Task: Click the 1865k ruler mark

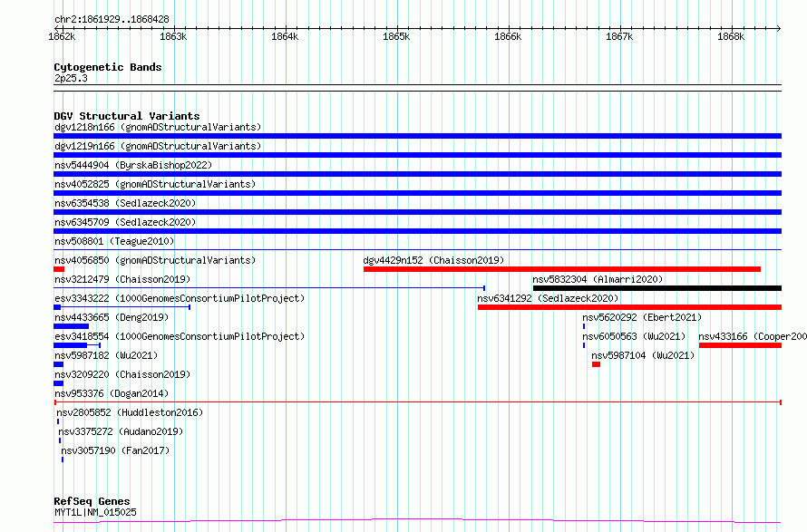Action: click(395, 36)
